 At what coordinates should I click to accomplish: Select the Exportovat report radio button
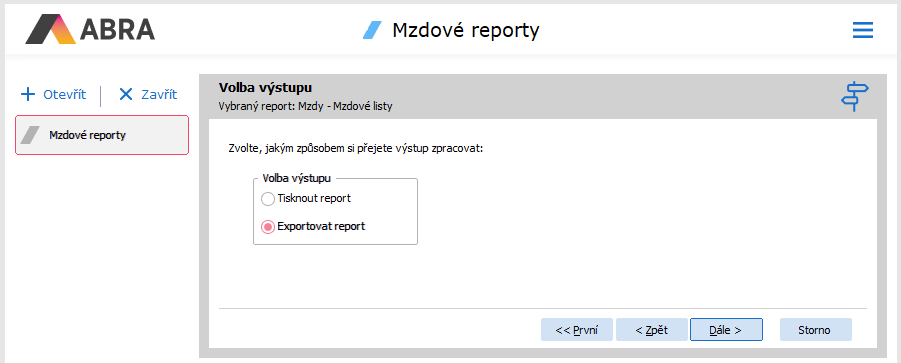pyautogui.click(x=268, y=227)
